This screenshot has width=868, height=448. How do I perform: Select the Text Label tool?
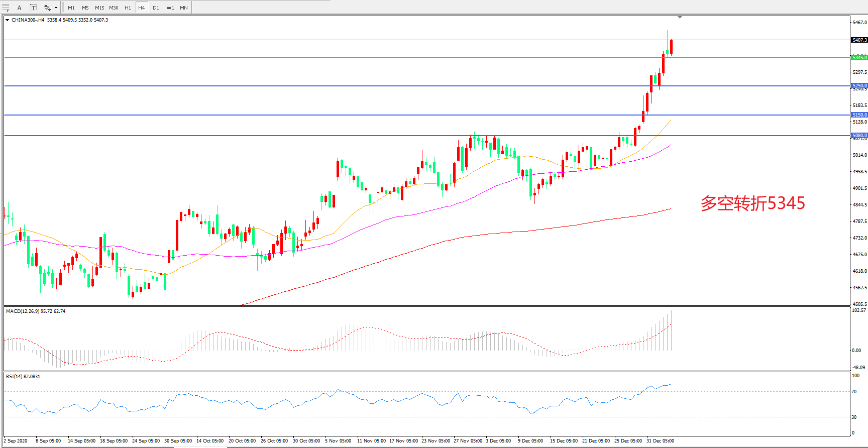pos(33,8)
